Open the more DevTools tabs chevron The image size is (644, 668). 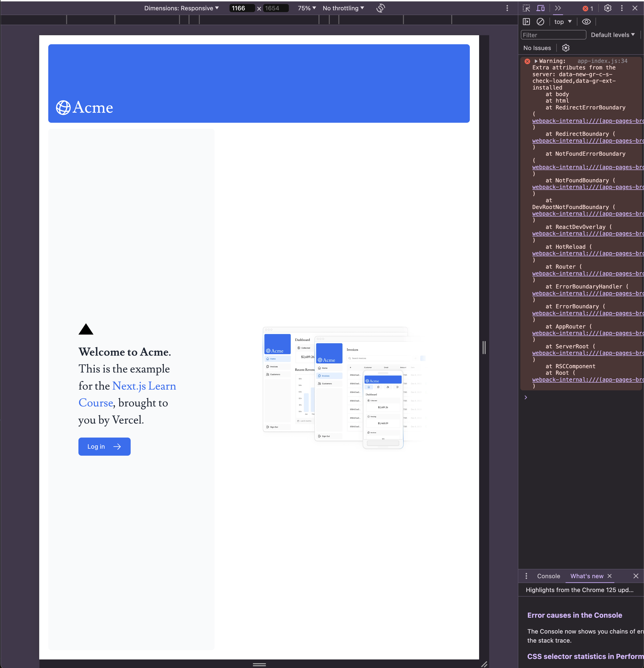click(x=558, y=8)
